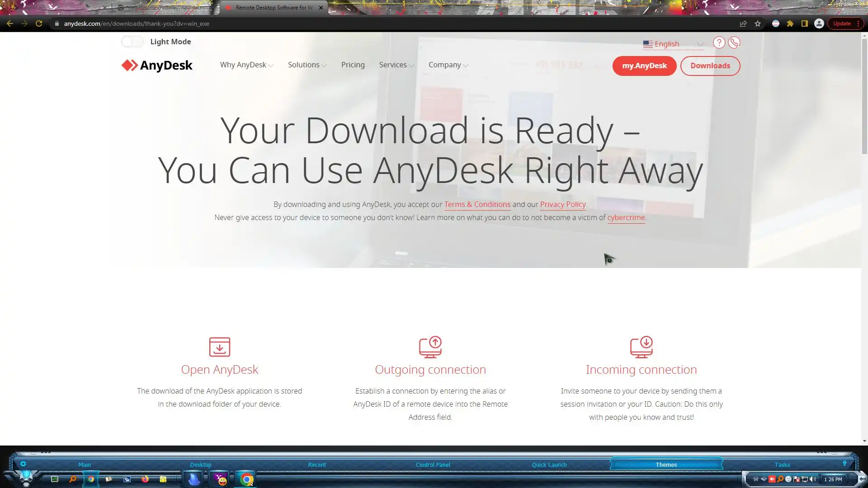868x488 pixels.
Task: Switch to the Themes taskbar tab
Action: (666, 465)
